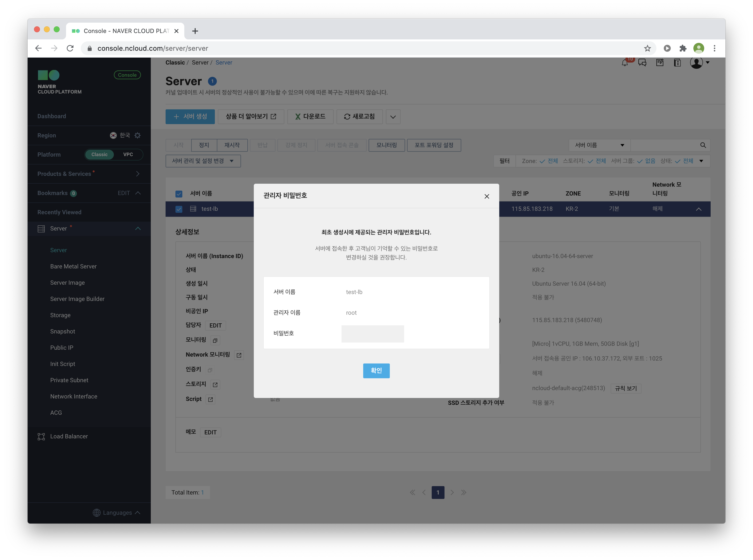Open Network 모니터링 external link icon
The height and width of the screenshot is (560, 753).
click(239, 355)
